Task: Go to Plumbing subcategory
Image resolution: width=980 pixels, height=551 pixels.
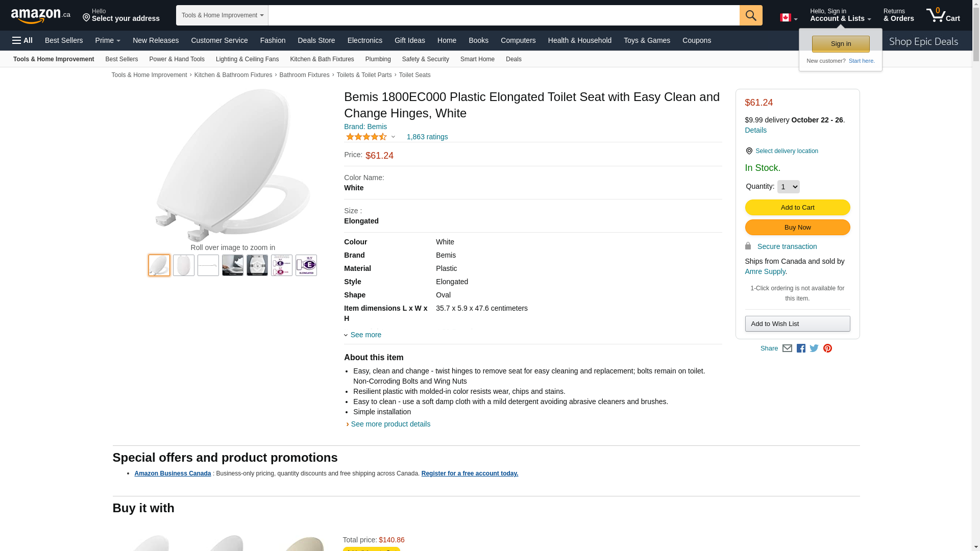Action: click(378, 59)
